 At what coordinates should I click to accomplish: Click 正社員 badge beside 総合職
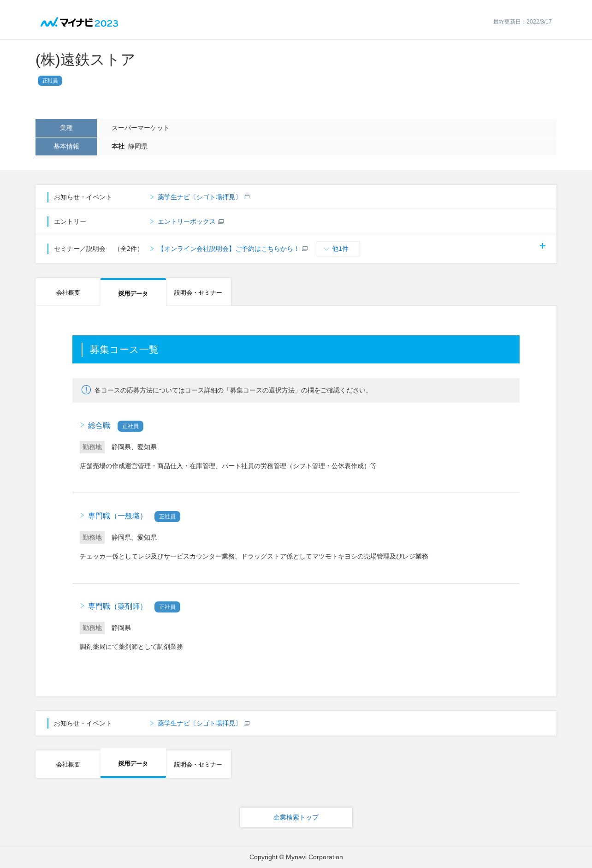click(x=130, y=426)
